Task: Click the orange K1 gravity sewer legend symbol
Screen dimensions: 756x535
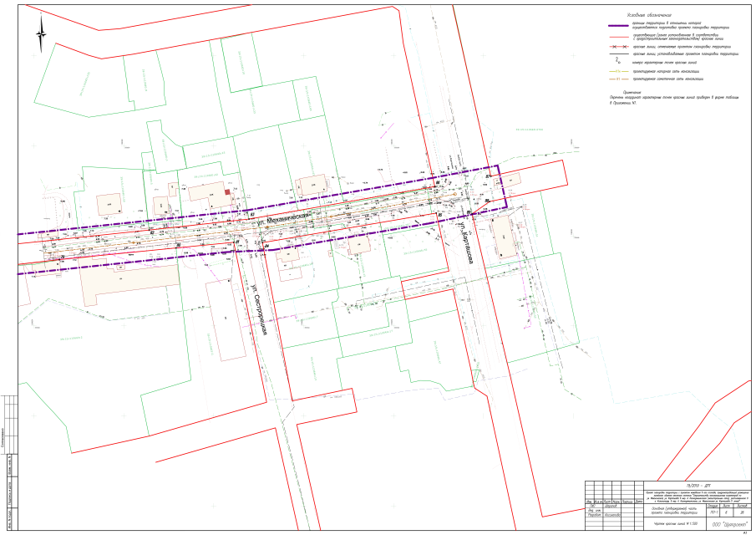Action: pos(618,79)
